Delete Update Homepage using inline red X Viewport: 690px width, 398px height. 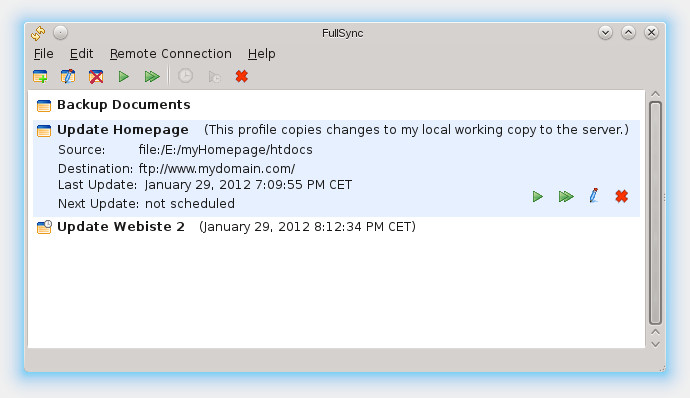[x=621, y=196]
